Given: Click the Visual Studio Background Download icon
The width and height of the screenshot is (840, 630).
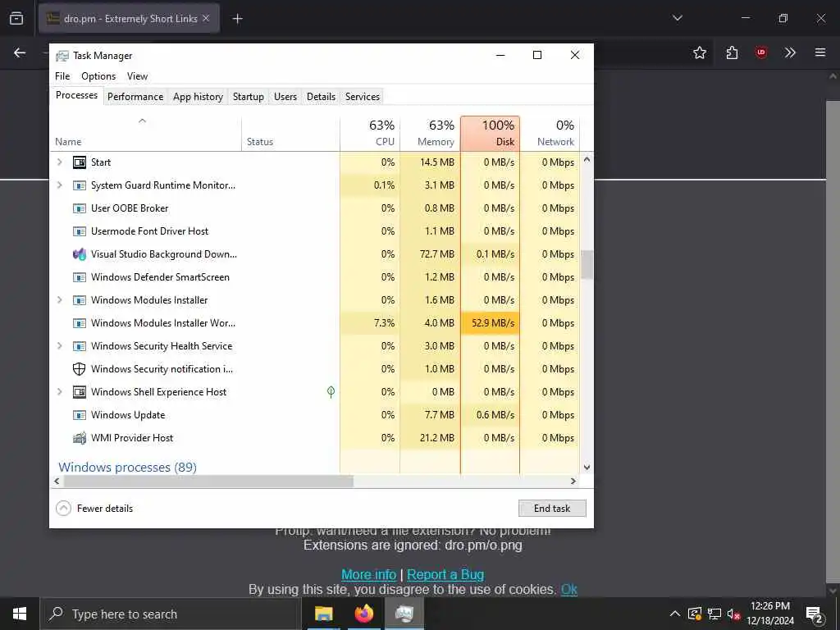Looking at the screenshot, I should pyautogui.click(x=80, y=254).
